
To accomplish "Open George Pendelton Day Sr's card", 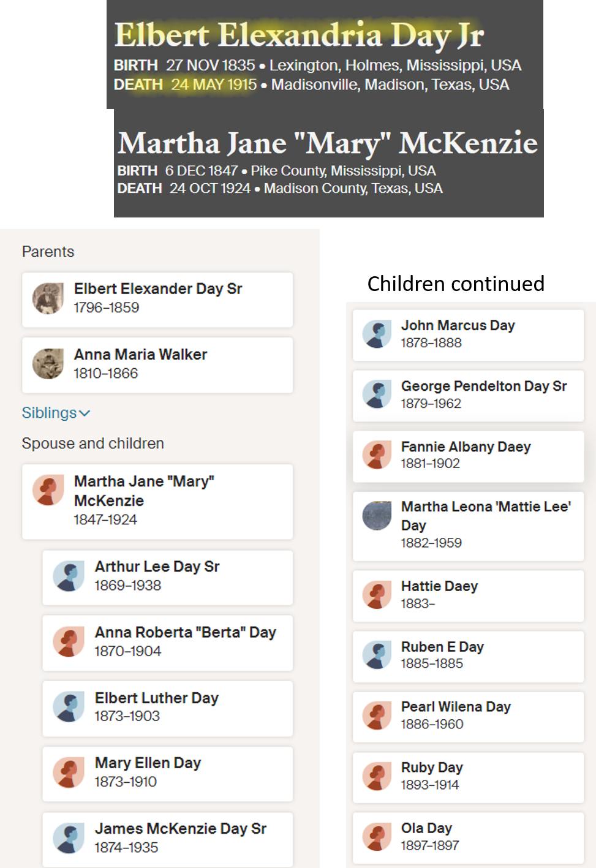I will pos(468,395).
